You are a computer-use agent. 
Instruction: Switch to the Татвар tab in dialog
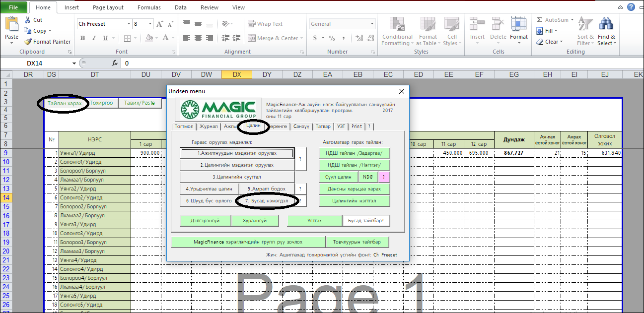click(x=323, y=126)
